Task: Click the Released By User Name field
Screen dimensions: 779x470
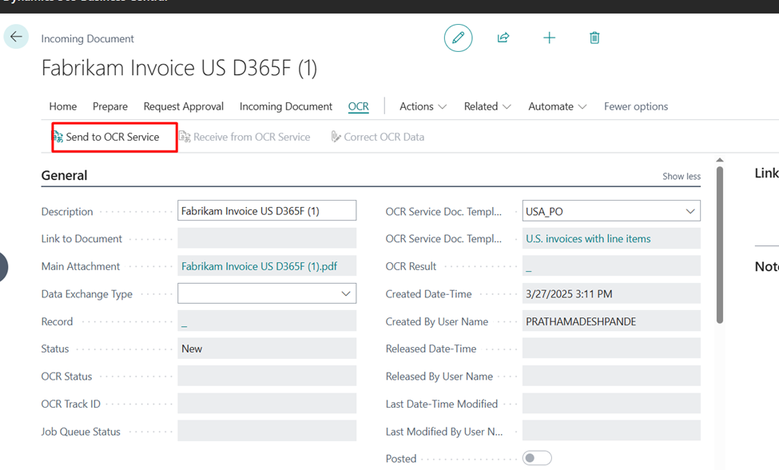Action: pos(611,376)
